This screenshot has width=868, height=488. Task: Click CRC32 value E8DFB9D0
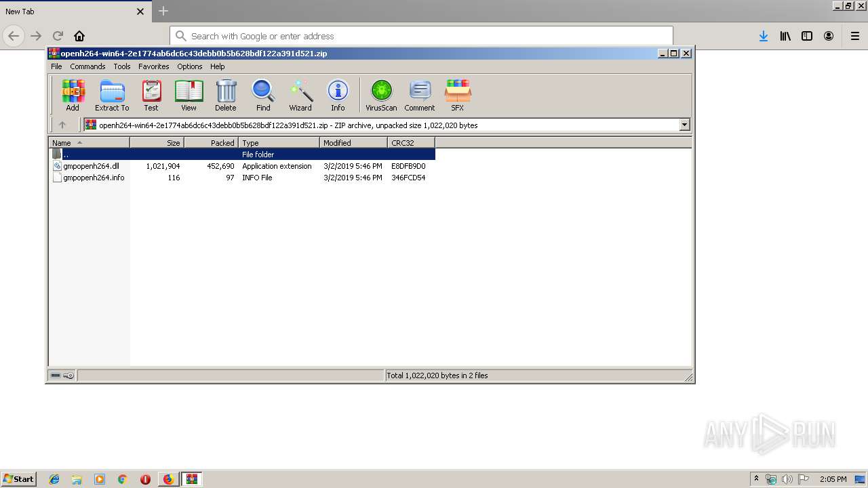[408, 166]
